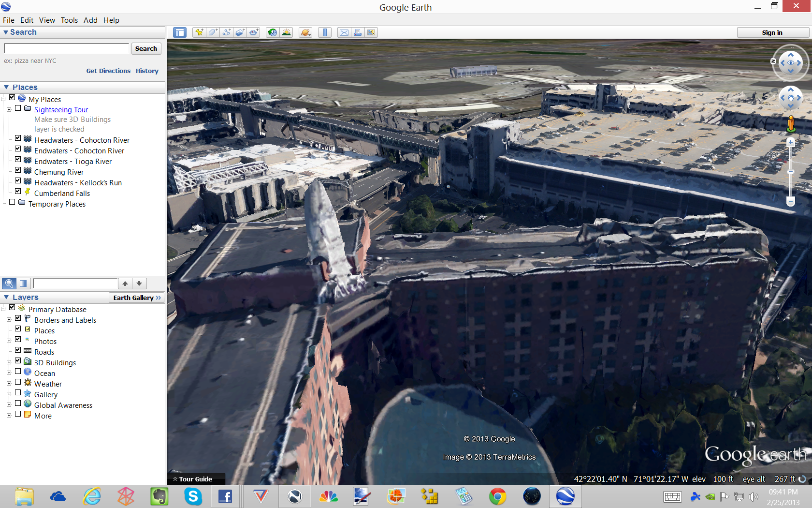The width and height of the screenshot is (812, 508).
Task: Move selected place down arrow
Action: [x=139, y=284]
